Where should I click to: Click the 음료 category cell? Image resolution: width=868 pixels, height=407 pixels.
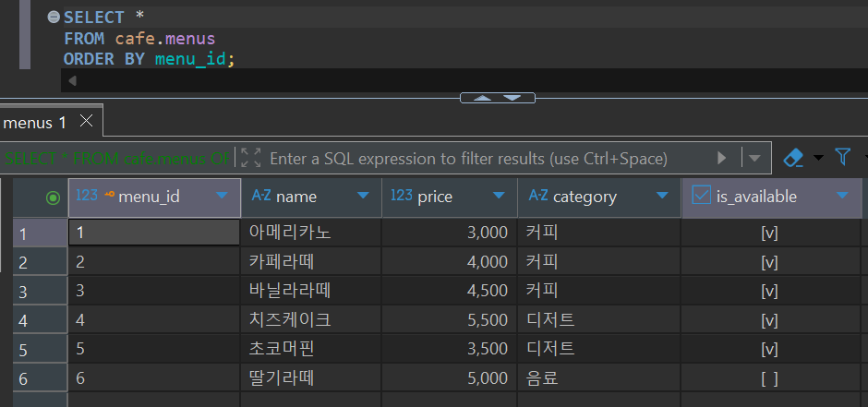coord(599,378)
